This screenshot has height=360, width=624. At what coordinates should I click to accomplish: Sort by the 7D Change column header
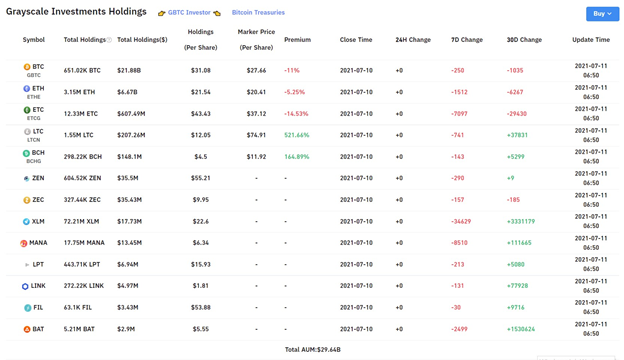pos(467,40)
